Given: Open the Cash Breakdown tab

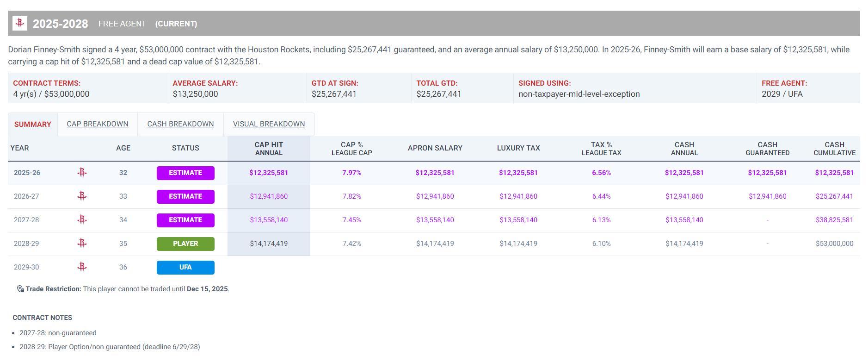Looking at the screenshot, I should [180, 124].
